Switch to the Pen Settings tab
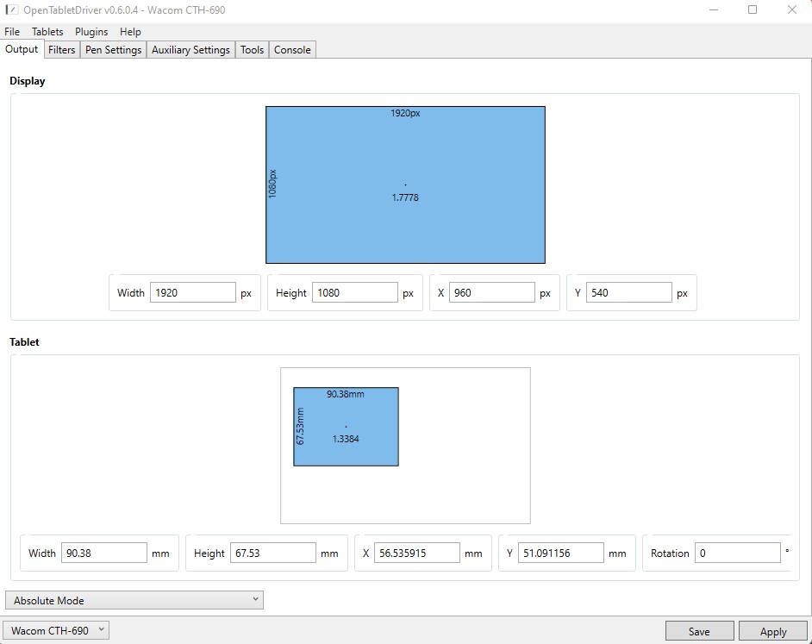 (x=114, y=50)
